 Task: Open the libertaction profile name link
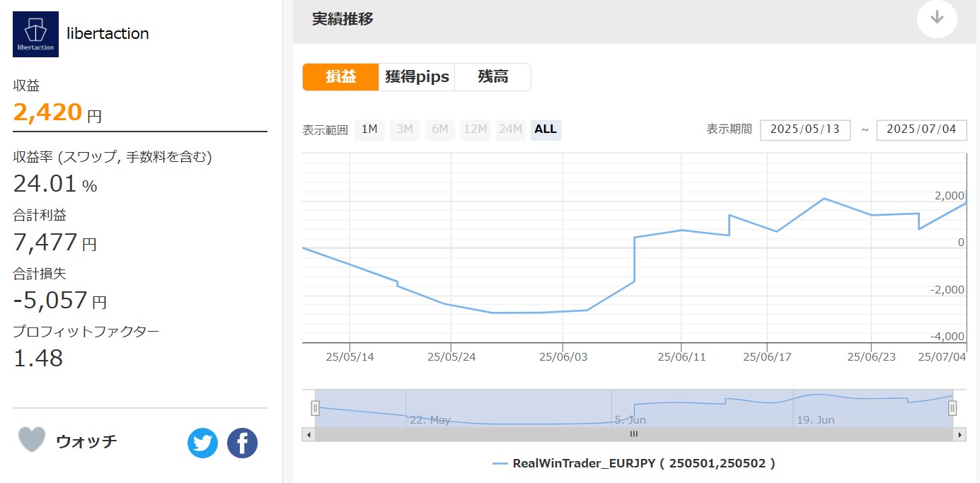pyautogui.click(x=108, y=33)
